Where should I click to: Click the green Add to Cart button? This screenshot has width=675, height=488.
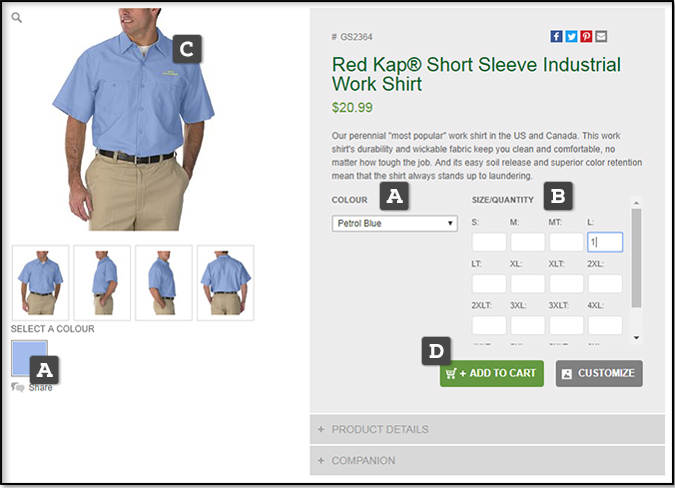pos(491,373)
